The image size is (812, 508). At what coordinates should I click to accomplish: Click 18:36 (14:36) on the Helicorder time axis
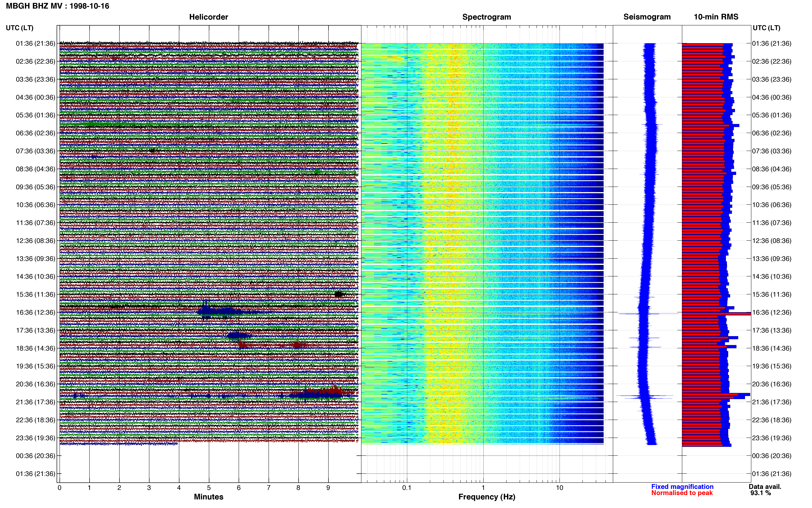[36, 348]
